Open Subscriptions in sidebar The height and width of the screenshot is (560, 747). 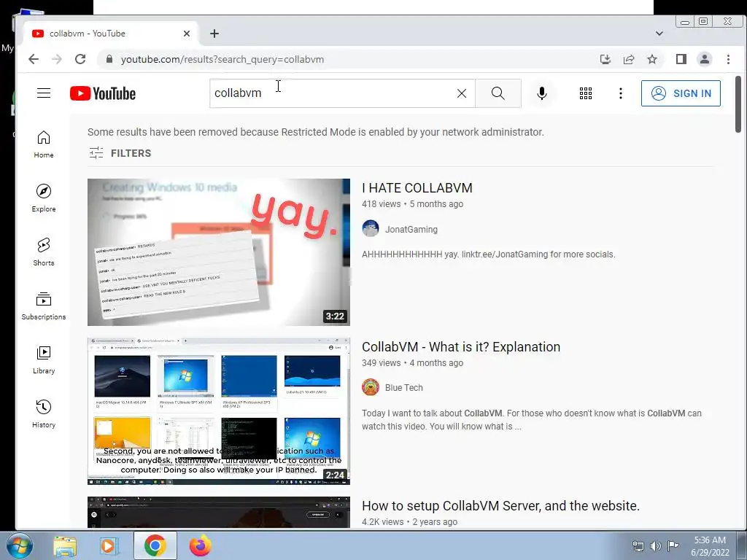[43, 306]
